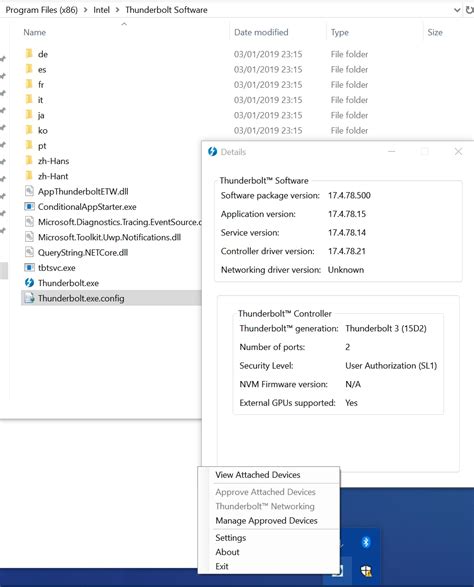Navigate to the Intel breadcrumb
The width and height of the screenshot is (474, 587).
(x=101, y=10)
